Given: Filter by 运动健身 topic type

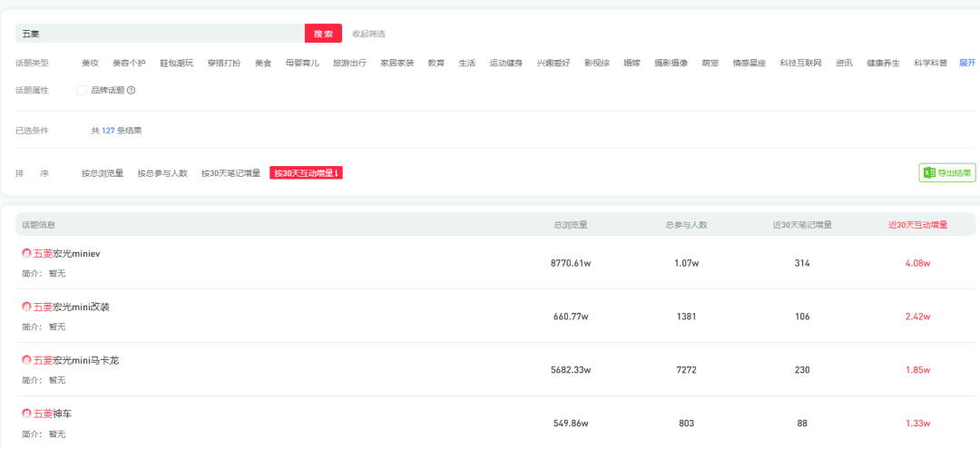Looking at the screenshot, I should pyautogui.click(x=506, y=63).
